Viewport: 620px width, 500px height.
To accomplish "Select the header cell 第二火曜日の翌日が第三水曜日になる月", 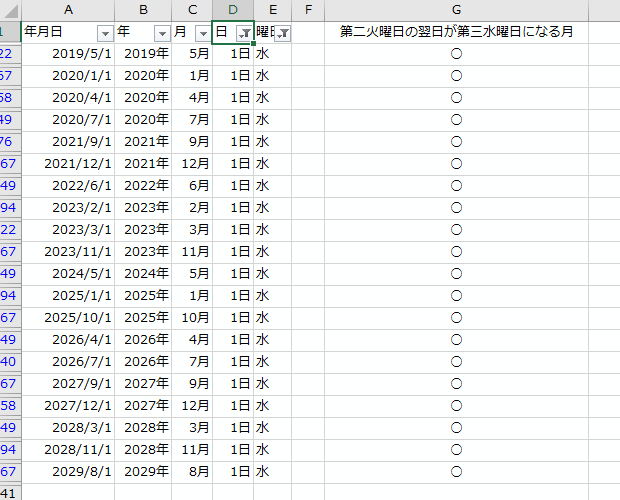I will [456, 32].
